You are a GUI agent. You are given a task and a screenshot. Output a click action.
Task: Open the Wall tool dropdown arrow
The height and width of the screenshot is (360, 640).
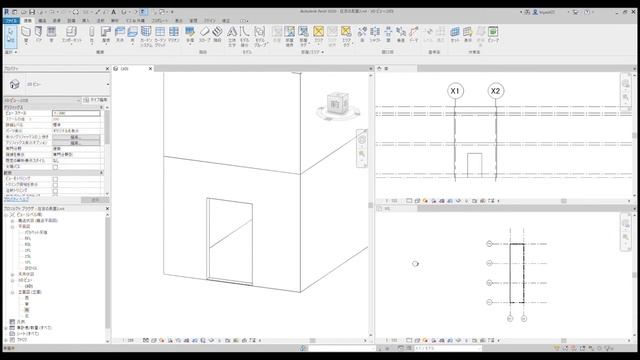26,44
